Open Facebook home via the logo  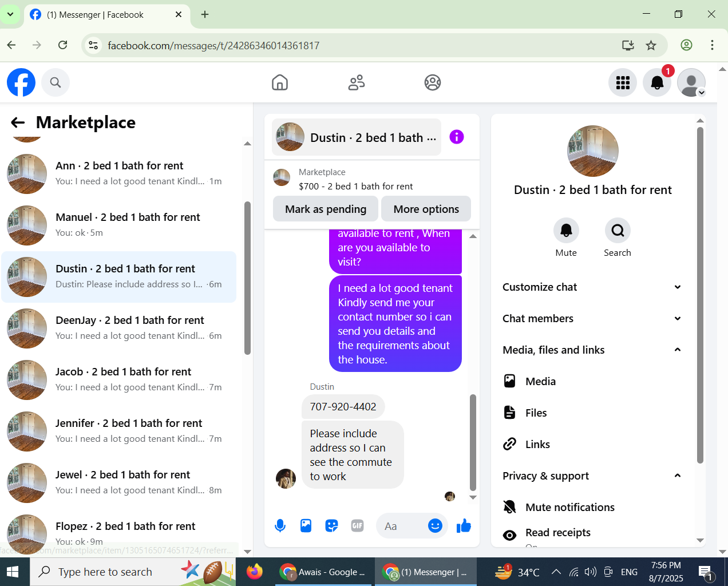click(21, 82)
